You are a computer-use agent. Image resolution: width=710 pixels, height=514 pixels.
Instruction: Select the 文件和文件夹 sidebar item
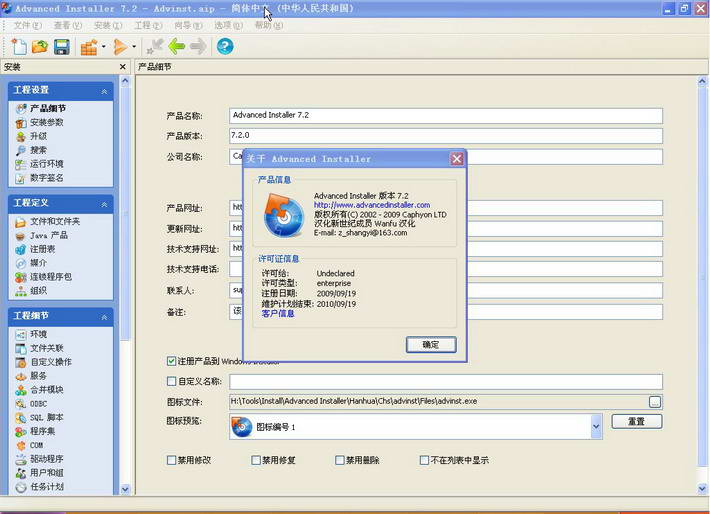[54, 221]
